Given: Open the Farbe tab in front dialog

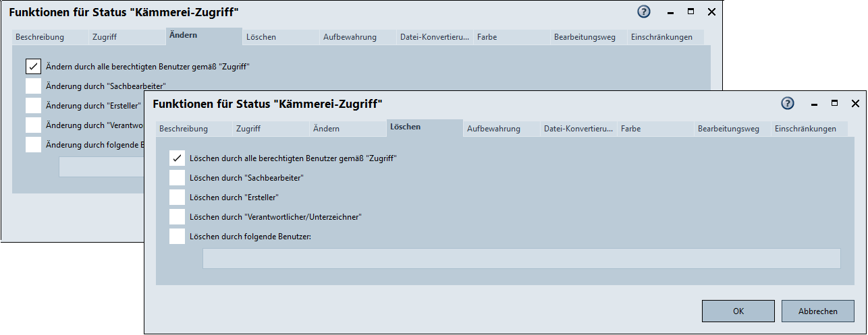Looking at the screenshot, I should 630,129.
